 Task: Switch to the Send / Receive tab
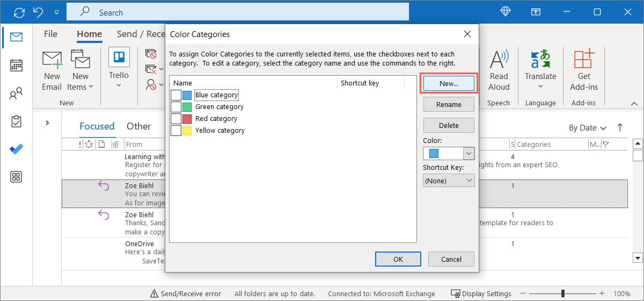[x=141, y=34]
